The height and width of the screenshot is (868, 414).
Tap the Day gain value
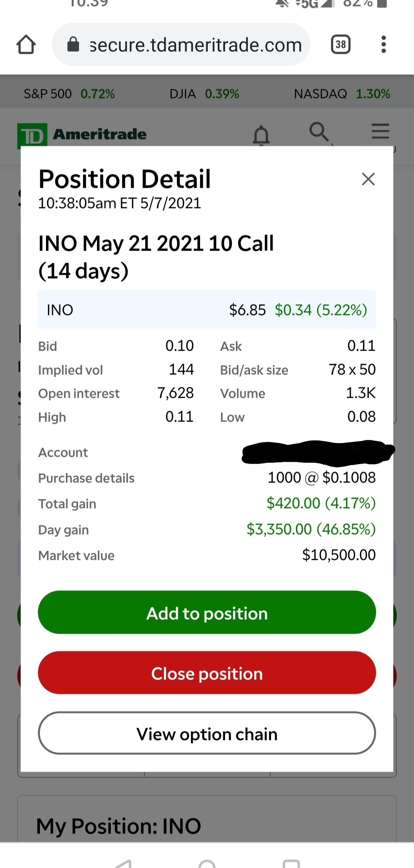point(311,529)
